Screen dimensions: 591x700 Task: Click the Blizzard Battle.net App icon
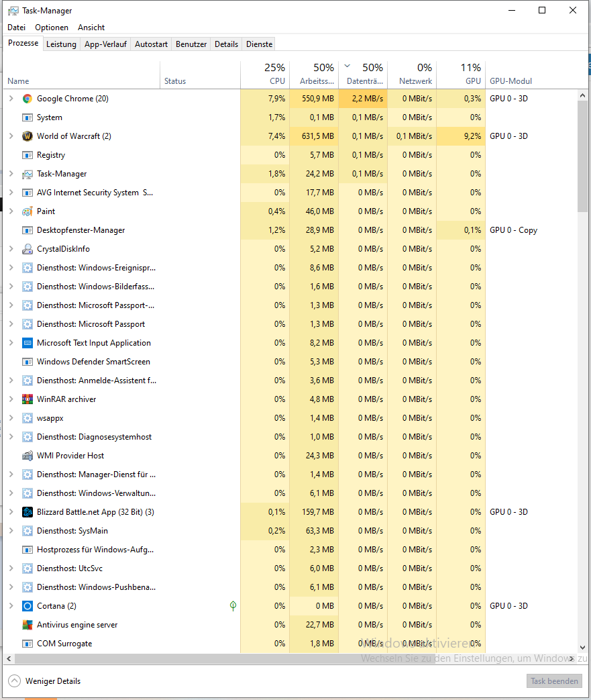pyautogui.click(x=28, y=512)
